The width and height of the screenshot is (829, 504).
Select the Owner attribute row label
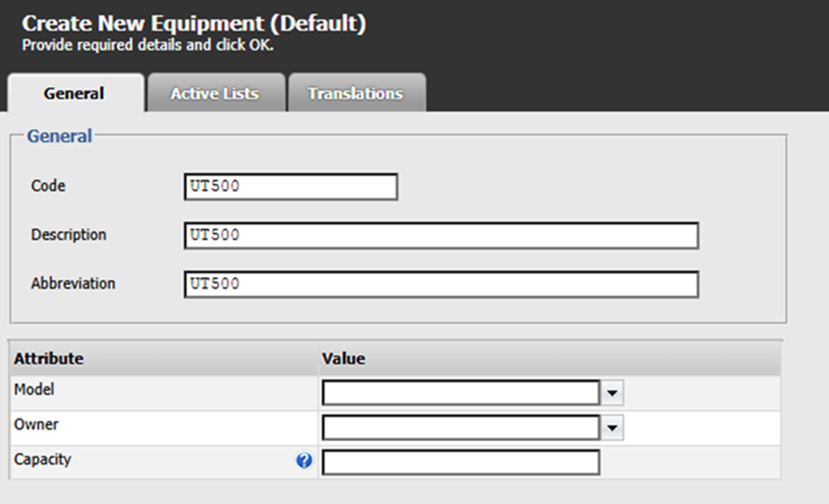37,424
